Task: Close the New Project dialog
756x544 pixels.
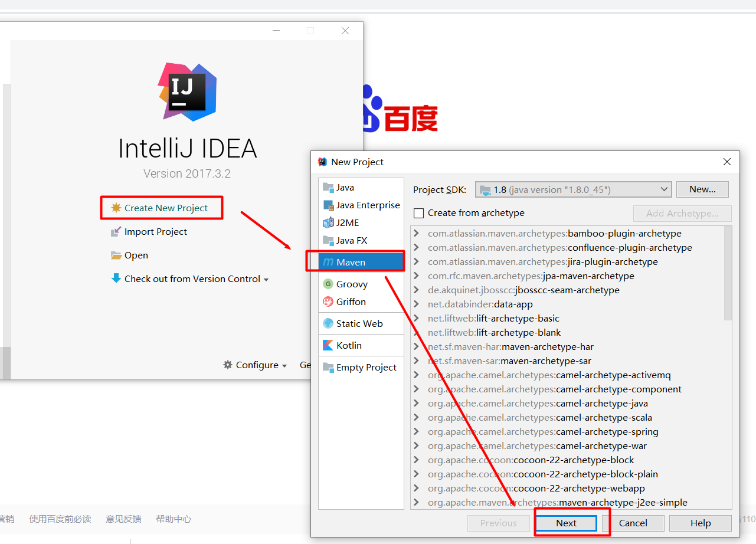Action: pos(727,162)
